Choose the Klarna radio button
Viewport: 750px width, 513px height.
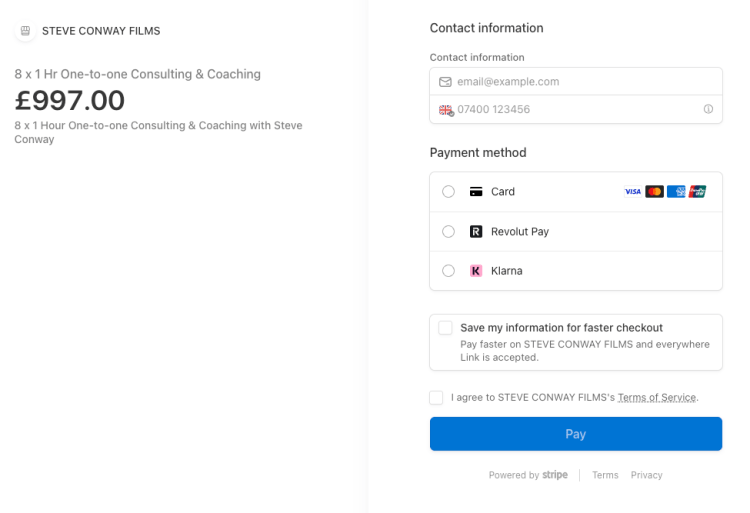[x=448, y=271]
